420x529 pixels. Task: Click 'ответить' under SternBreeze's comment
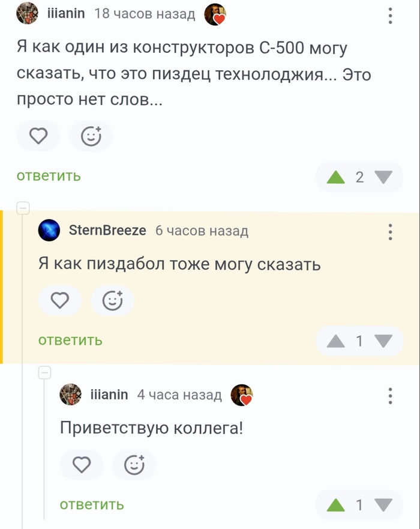point(70,340)
